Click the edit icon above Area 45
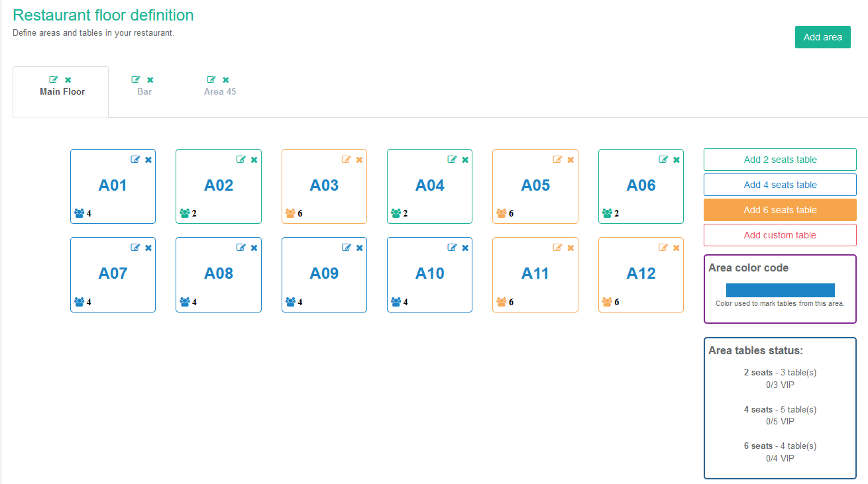Viewport: 868px width, 484px height. pos(211,79)
